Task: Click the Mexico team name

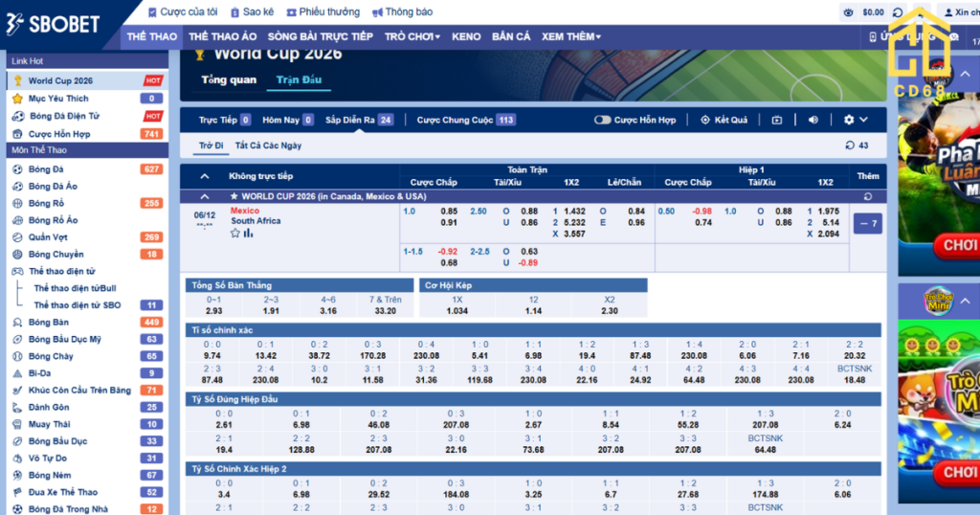Action: coord(244,211)
